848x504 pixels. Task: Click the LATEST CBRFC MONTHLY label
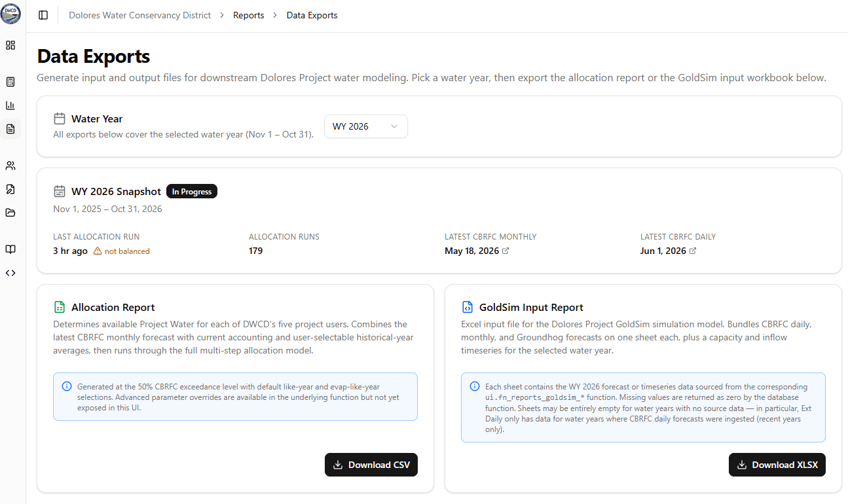point(490,236)
